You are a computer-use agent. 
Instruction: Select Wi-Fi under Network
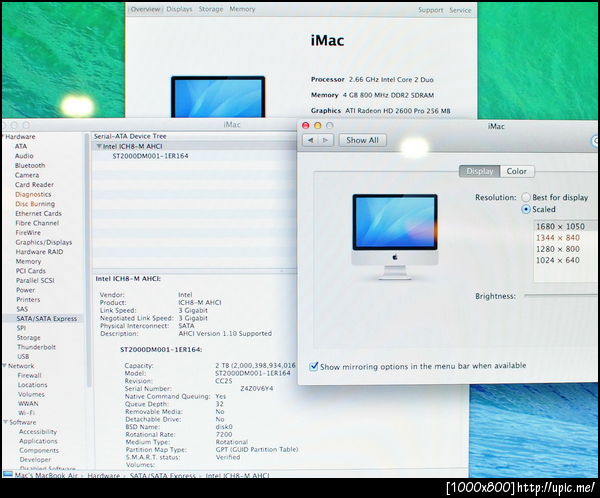pyautogui.click(x=26, y=413)
